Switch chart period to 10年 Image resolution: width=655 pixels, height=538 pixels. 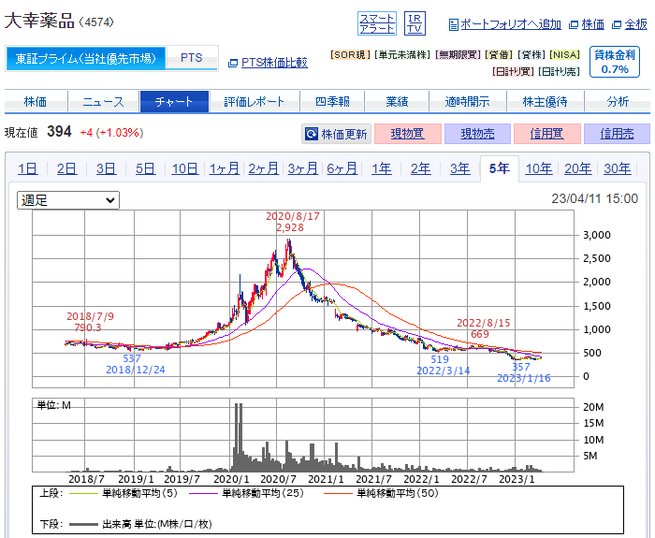pyautogui.click(x=539, y=169)
